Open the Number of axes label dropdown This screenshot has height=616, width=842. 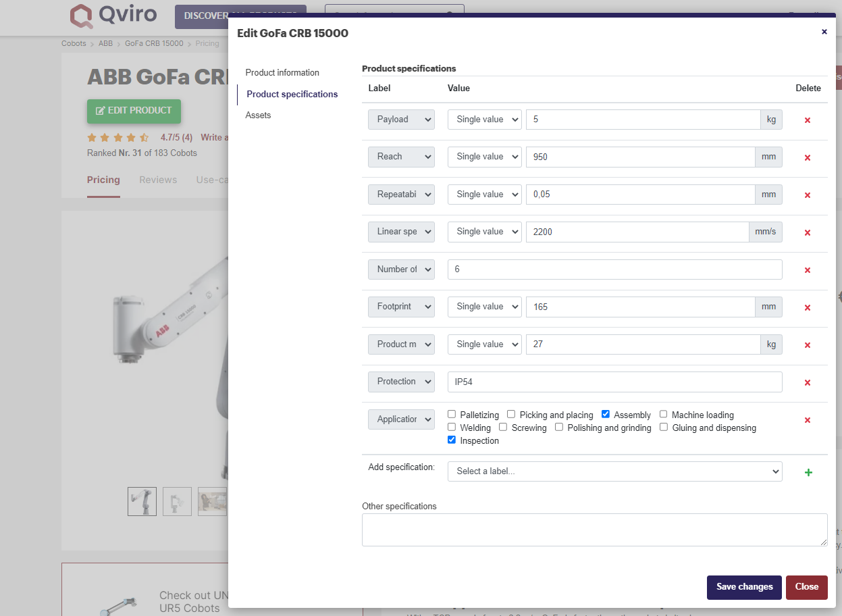click(401, 269)
